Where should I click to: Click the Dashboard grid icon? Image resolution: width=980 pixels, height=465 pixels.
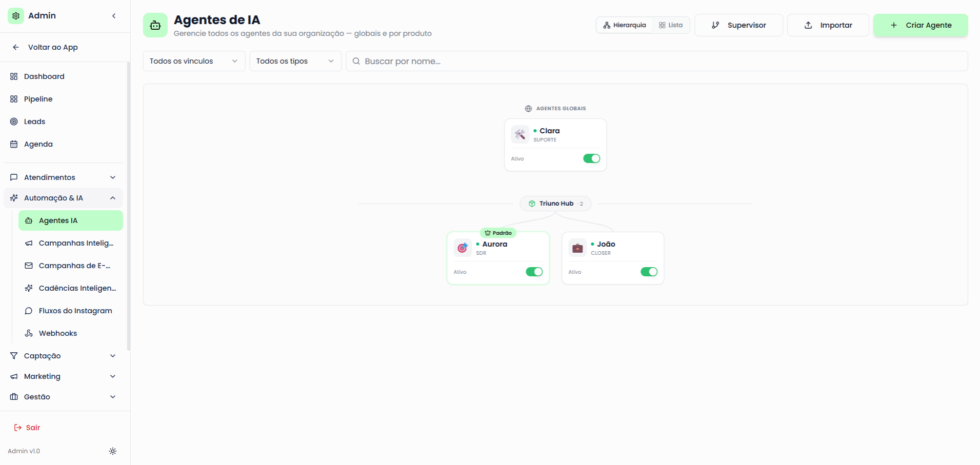pos(14,76)
